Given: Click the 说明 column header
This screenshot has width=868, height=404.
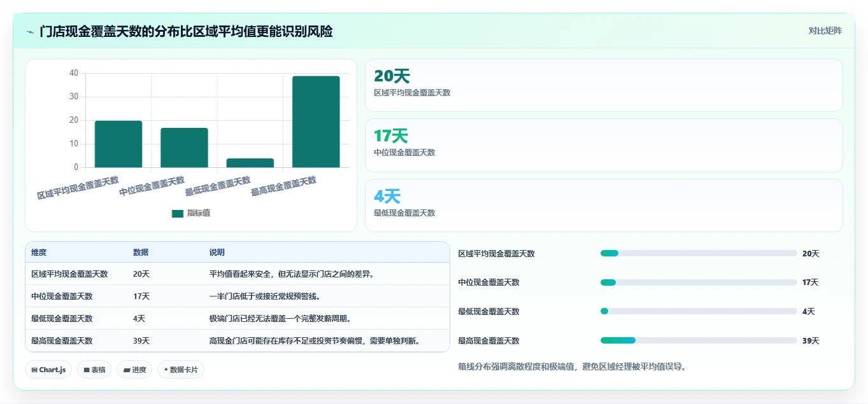Looking at the screenshot, I should (217, 253).
